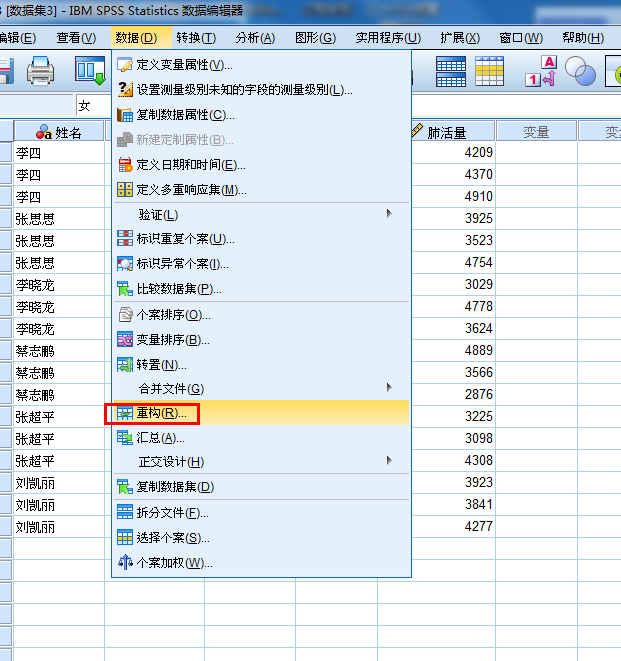The height and width of the screenshot is (661, 621).
Task: Choose 定义变量属性(V)... menu entry
Action: pos(261,65)
